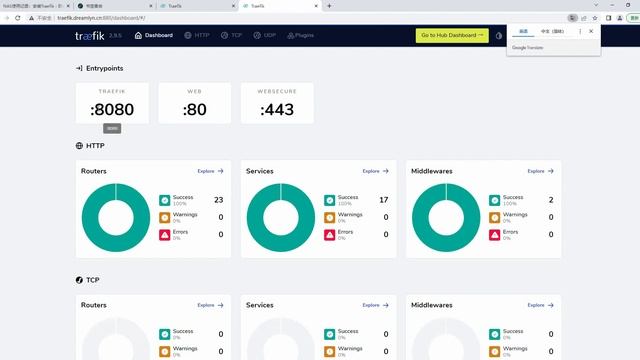Click the share page icon in address bar
This screenshot has height=360, width=640.
tap(584, 18)
